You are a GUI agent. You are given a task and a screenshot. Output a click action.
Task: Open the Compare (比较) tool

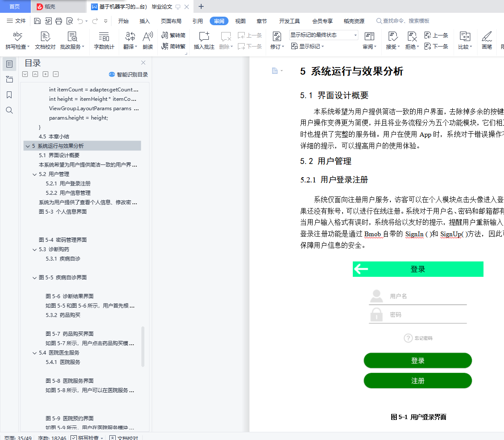click(x=465, y=41)
